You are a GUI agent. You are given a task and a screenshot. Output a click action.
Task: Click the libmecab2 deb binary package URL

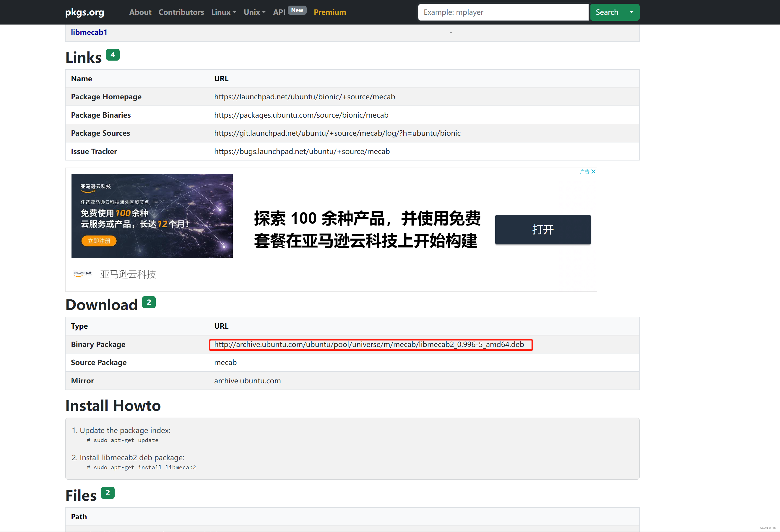pos(369,344)
